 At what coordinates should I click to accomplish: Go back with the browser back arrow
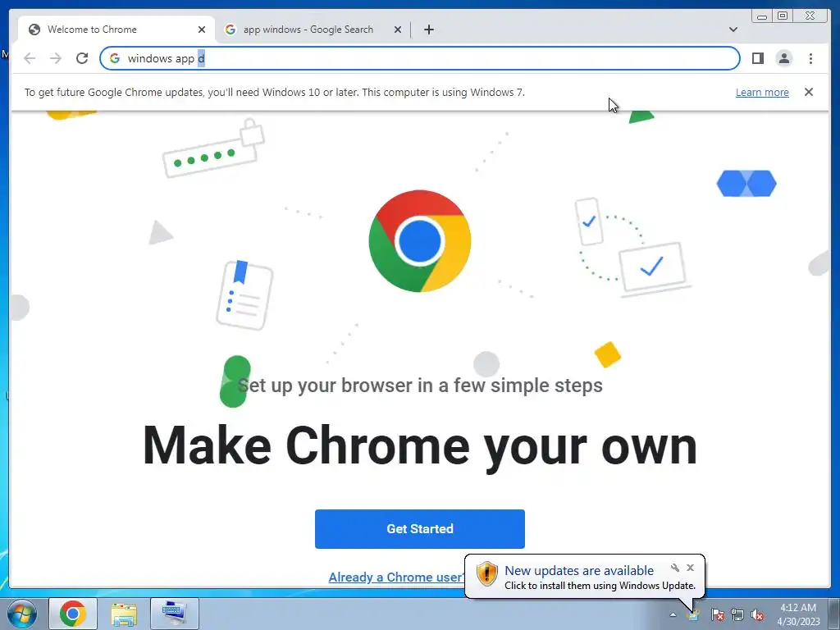click(30, 58)
